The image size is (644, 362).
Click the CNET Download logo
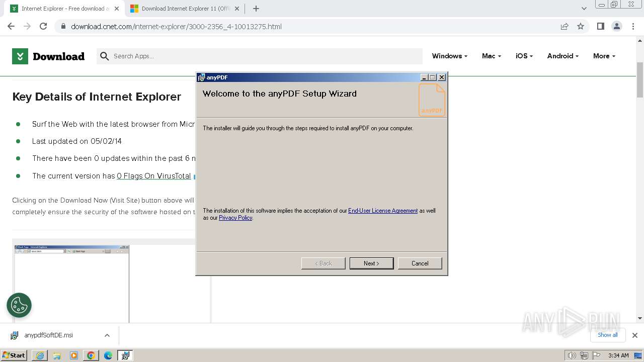[48, 56]
